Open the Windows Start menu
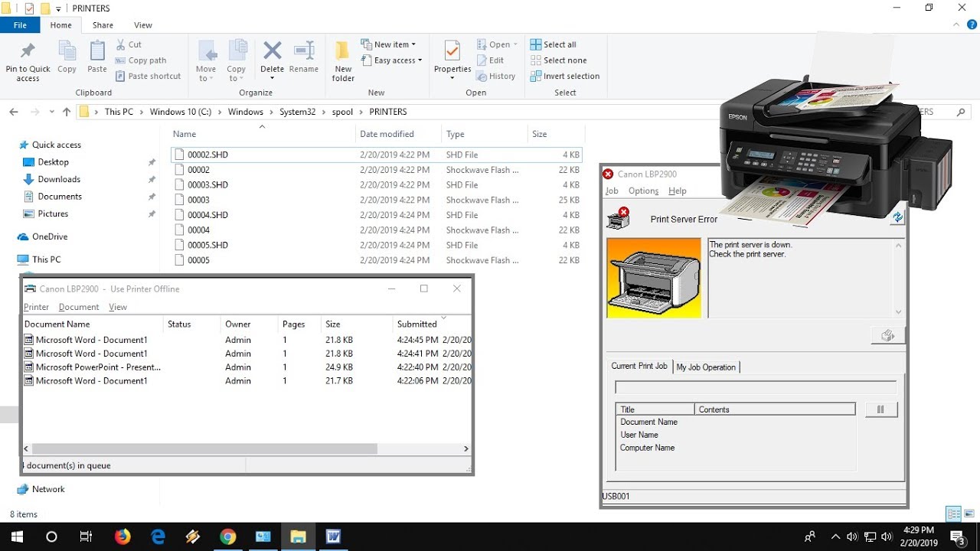Viewport: 980px width, 551px height. [x=16, y=536]
